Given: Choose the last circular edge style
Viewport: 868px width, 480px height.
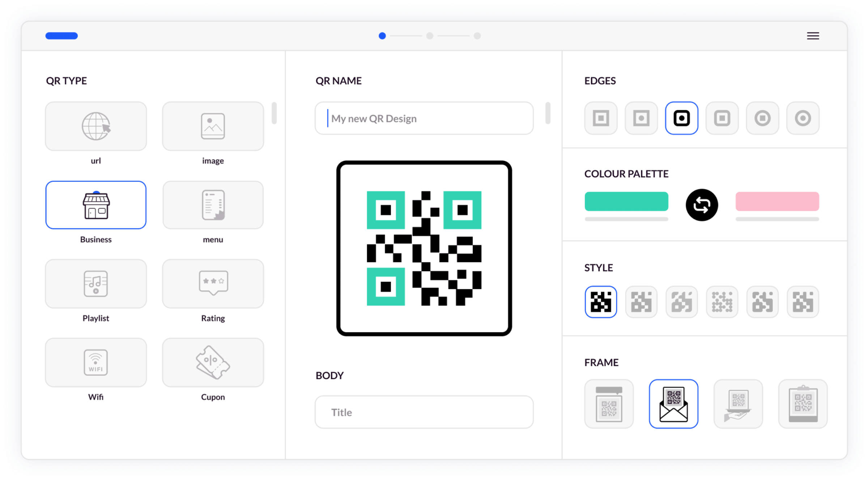Looking at the screenshot, I should pyautogui.click(x=803, y=118).
